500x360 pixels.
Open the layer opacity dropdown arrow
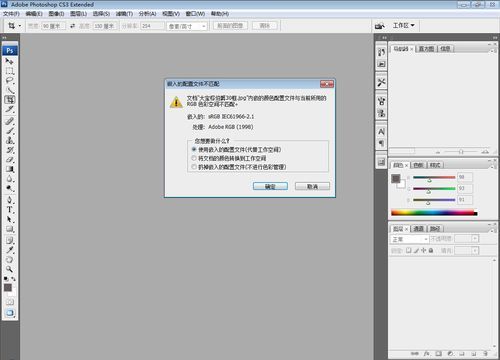click(x=475, y=239)
